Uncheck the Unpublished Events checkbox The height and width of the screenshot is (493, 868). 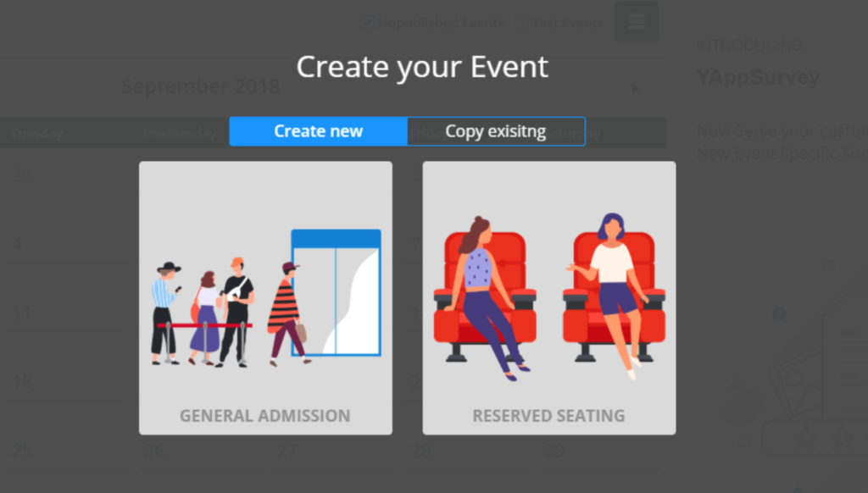click(366, 22)
